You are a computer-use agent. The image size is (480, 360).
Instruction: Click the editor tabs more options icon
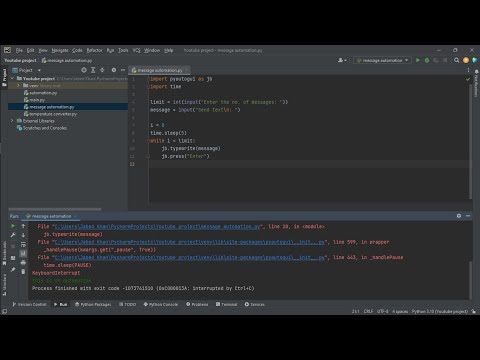(x=468, y=70)
